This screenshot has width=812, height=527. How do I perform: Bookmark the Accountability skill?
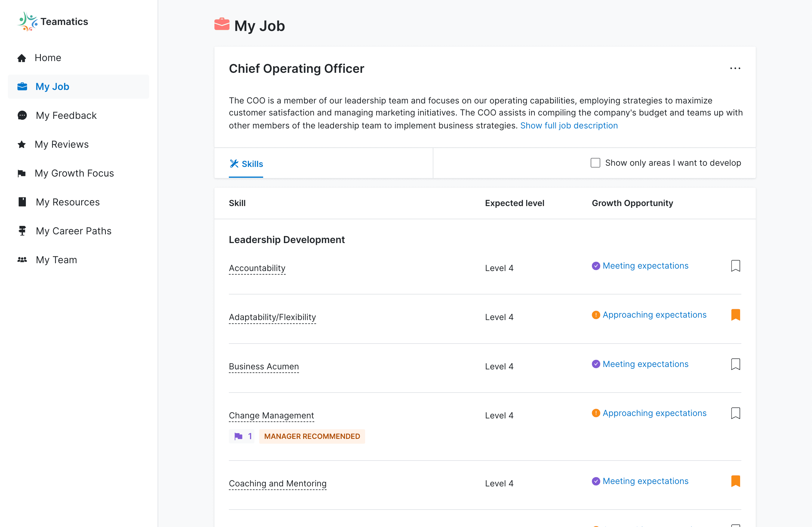coord(735,266)
